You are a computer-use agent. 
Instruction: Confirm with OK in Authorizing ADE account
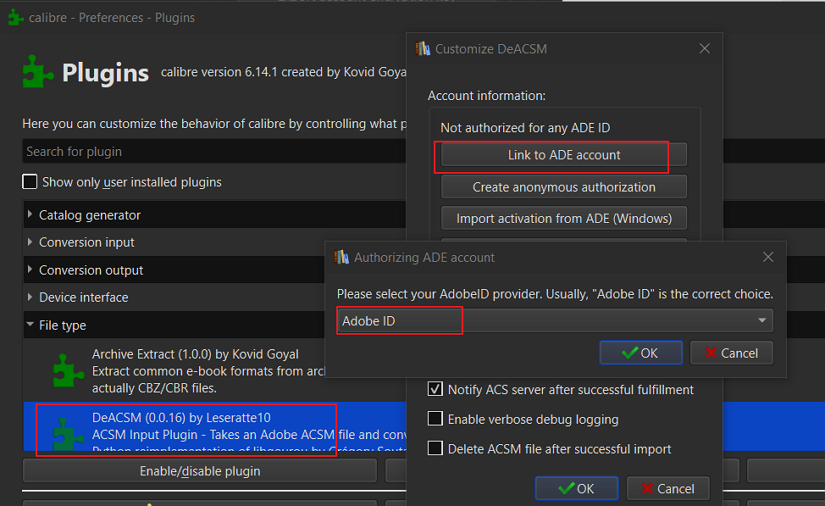641,353
